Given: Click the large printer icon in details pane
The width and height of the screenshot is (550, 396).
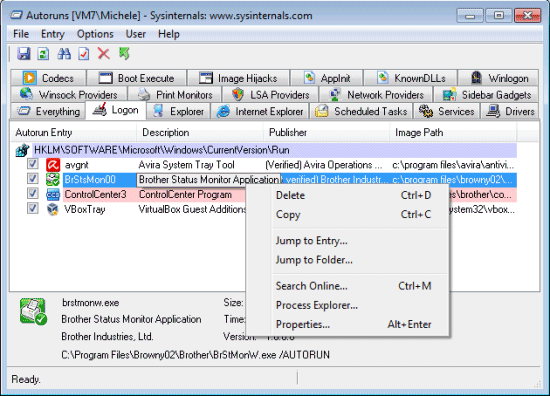Looking at the screenshot, I should 33,311.
